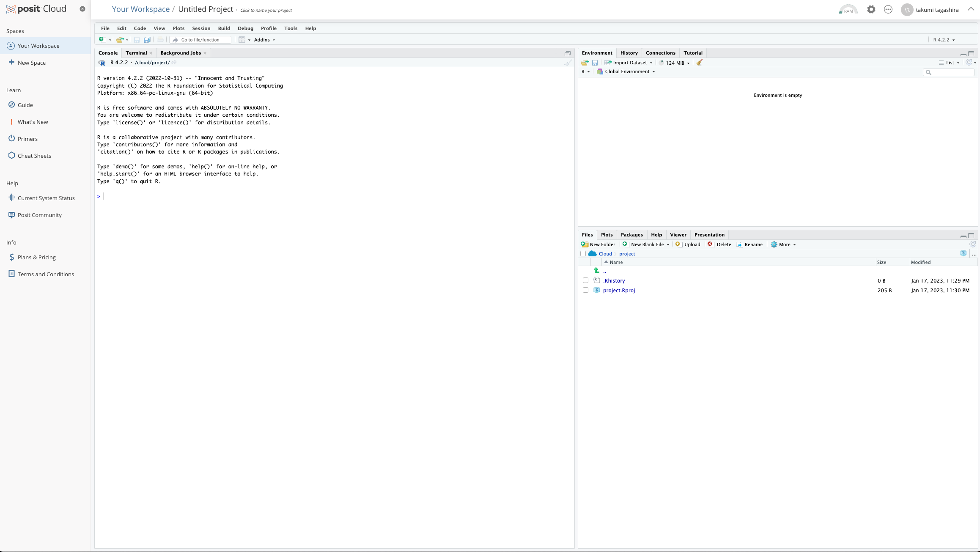The height and width of the screenshot is (552, 980).
Task: Click the Rename button
Action: (749, 244)
